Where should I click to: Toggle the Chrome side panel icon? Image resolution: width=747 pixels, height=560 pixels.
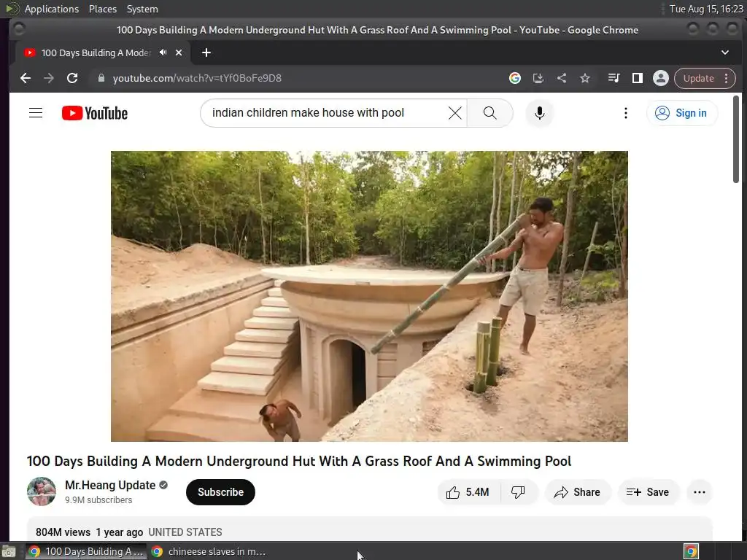[x=638, y=78]
